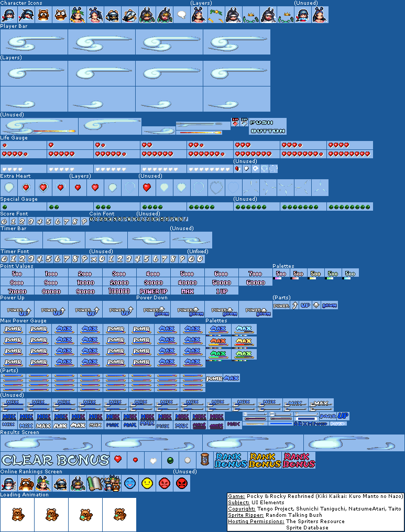Click the down arrow part in Power Up Parts
Viewport: 405px width, 532px height.
316,306
